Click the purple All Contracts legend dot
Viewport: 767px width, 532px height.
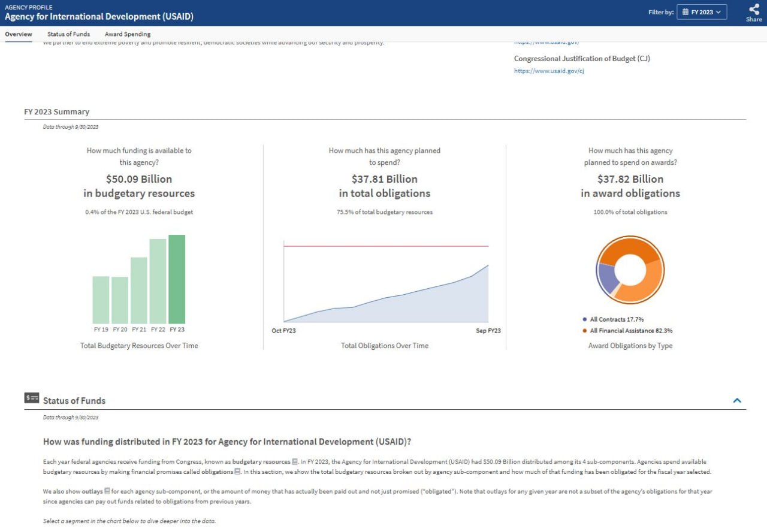pyautogui.click(x=584, y=320)
